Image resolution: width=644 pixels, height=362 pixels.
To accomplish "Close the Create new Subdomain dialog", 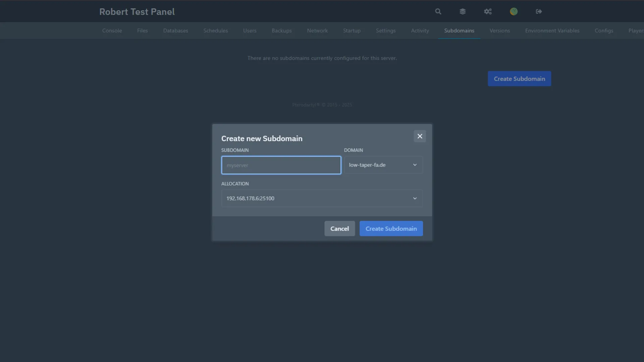I will pyautogui.click(x=420, y=136).
